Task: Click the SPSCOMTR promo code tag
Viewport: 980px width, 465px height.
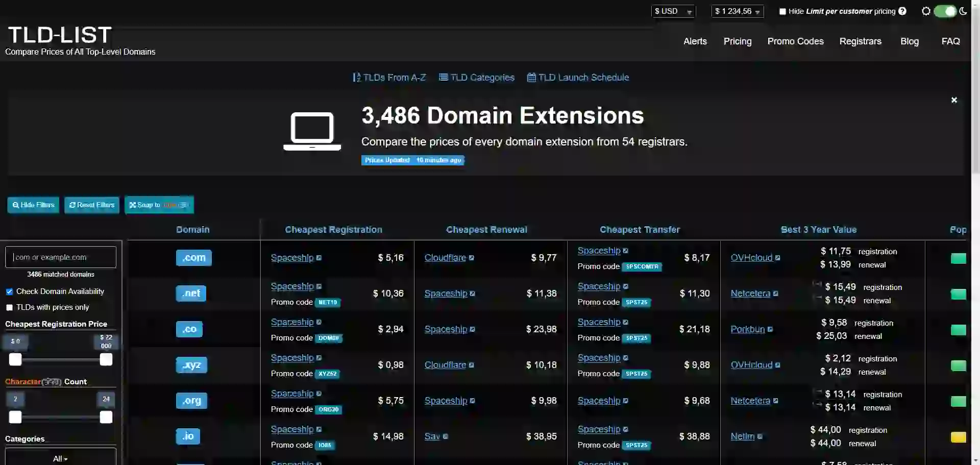Action: click(x=642, y=266)
